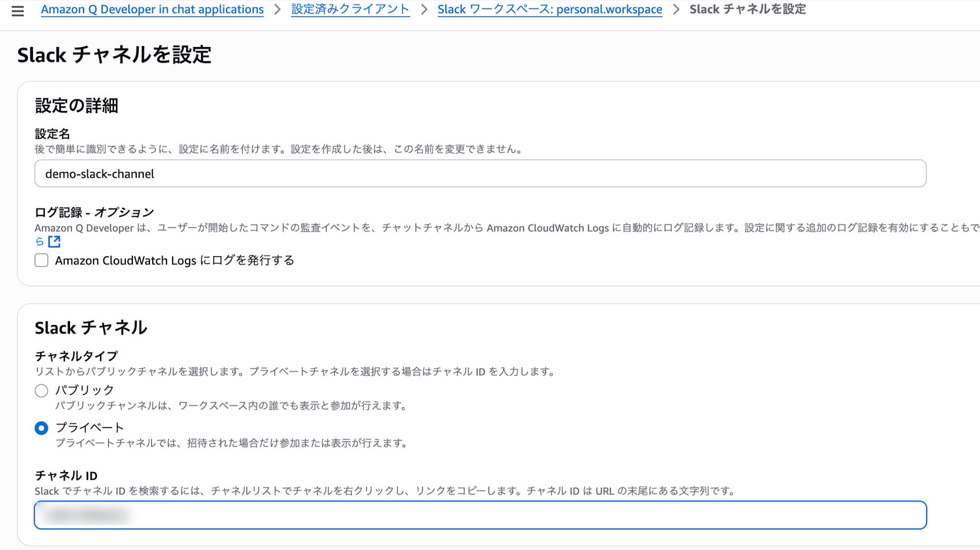
Task: Click the 設定の詳細 section heading
Action: (x=76, y=105)
